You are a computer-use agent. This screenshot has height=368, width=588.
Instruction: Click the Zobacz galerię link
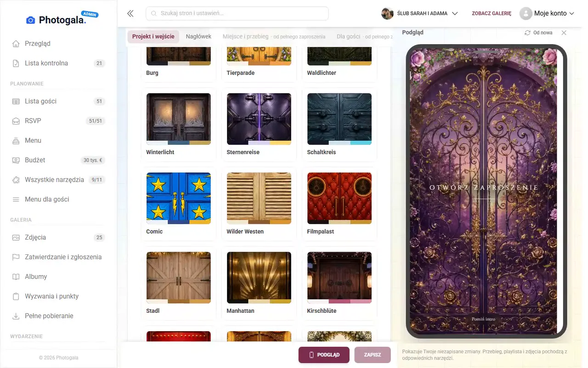click(x=492, y=13)
